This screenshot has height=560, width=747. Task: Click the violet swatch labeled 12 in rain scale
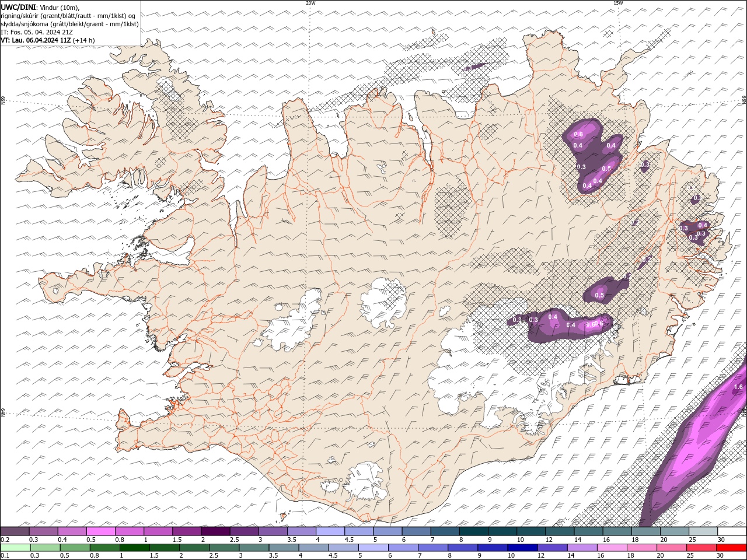coord(551,548)
